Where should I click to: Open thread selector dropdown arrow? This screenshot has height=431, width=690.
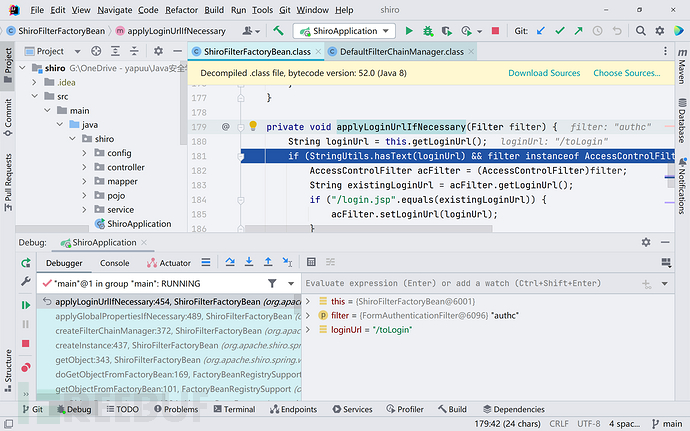[291, 284]
